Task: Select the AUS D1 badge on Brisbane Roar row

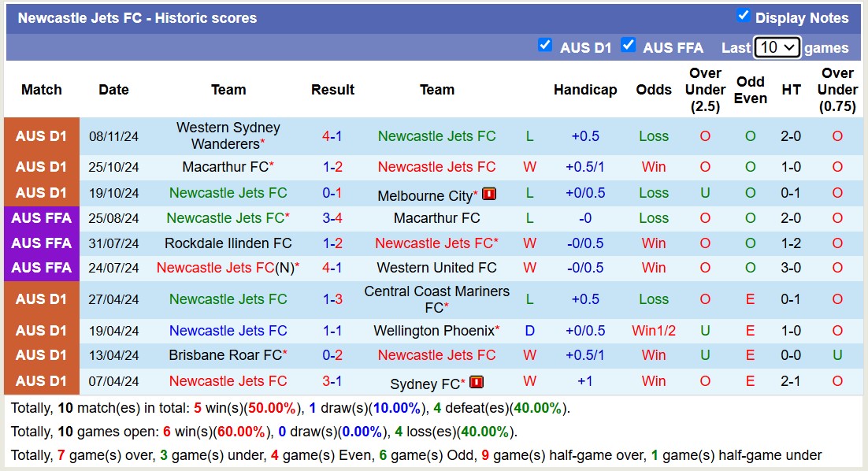Action: pos(41,355)
